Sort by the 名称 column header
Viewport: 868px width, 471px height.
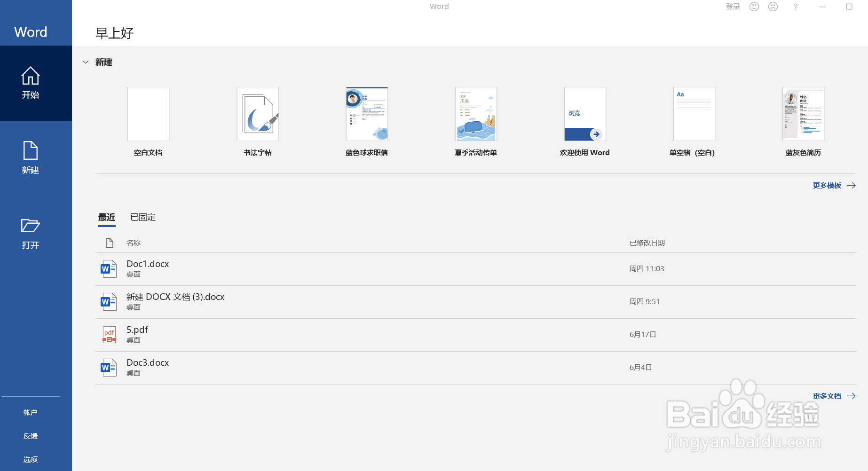(134, 243)
